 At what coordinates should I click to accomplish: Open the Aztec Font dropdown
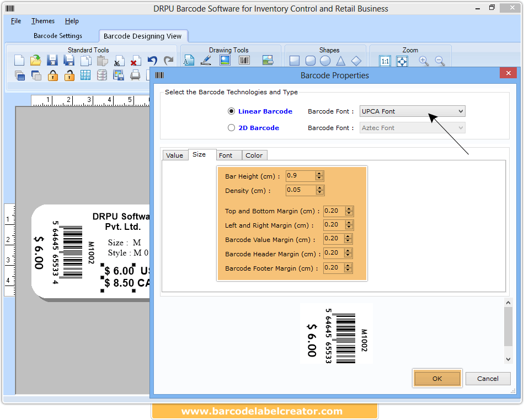click(462, 127)
